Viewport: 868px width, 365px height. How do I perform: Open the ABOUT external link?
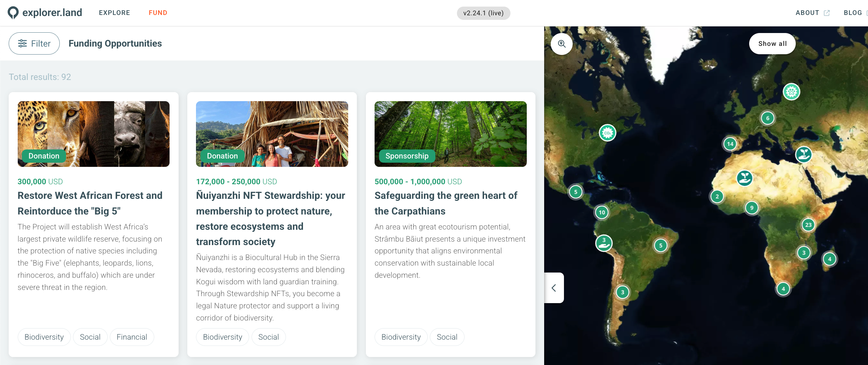[812, 13]
